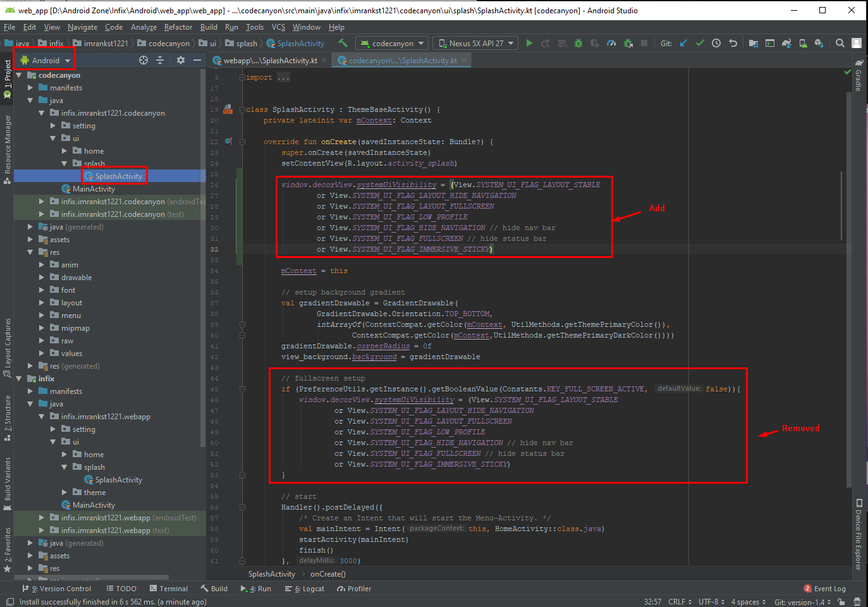Open the Profiler gauge icon in toolbar
The width and height of the screenshot is (868, 607).
click(611, 44)
